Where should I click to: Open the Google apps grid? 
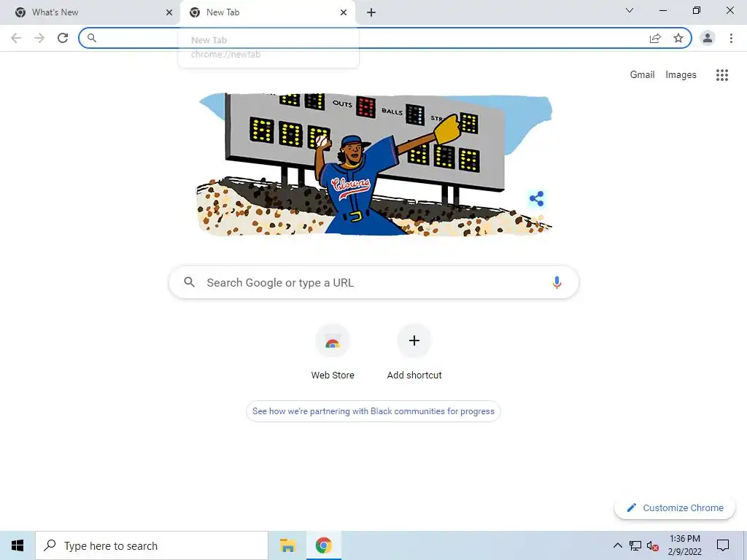point(722,75)
